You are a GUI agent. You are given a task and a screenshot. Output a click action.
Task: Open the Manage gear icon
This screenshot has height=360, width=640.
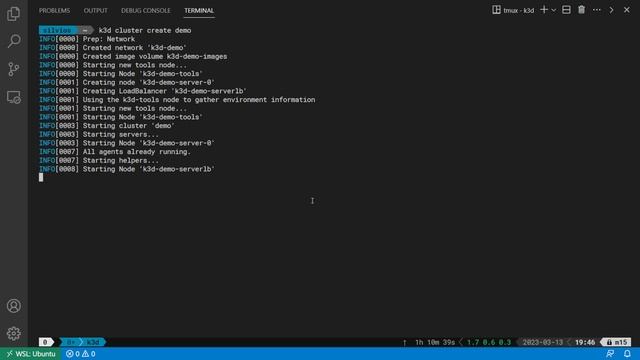pos(13,333)
